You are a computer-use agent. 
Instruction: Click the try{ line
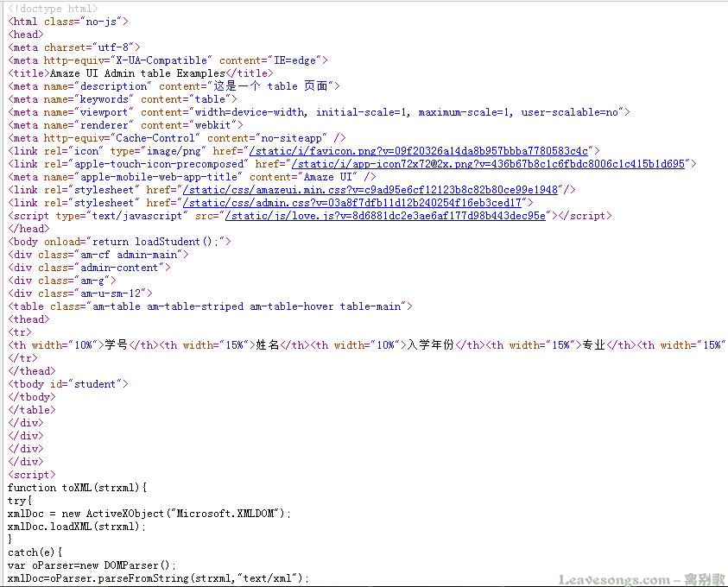[x=20, y=501]
